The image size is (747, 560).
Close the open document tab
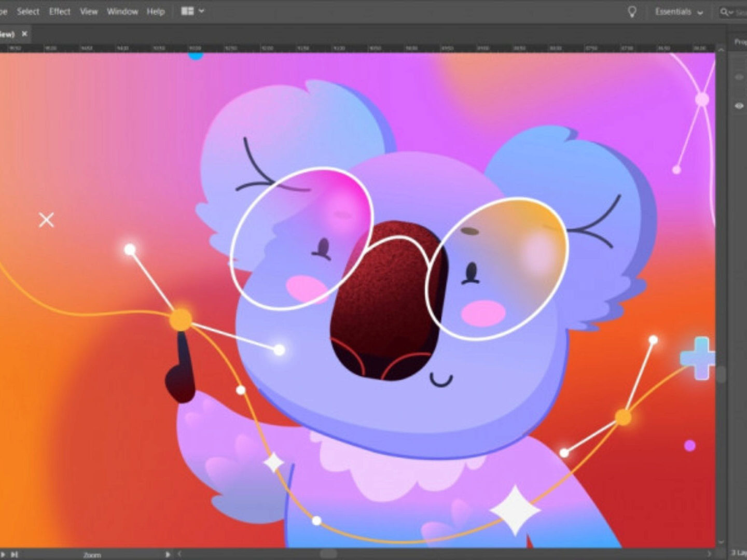(x=24, y=34)
